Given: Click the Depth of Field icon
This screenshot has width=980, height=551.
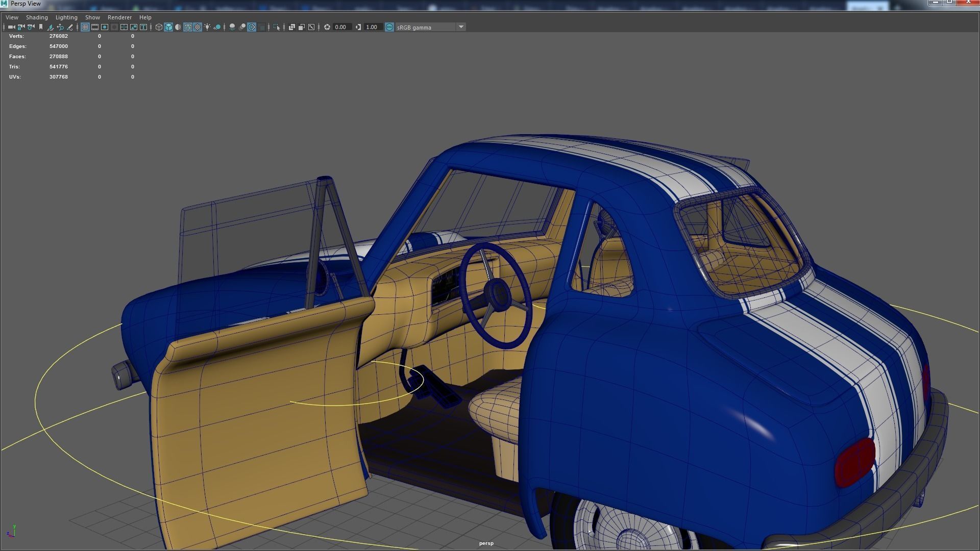Looking at the screenshot, I should pos(261,27).
